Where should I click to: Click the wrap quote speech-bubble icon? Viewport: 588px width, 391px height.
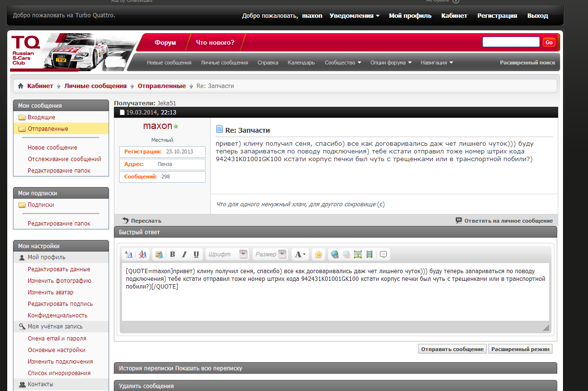[x=383, y=254]
